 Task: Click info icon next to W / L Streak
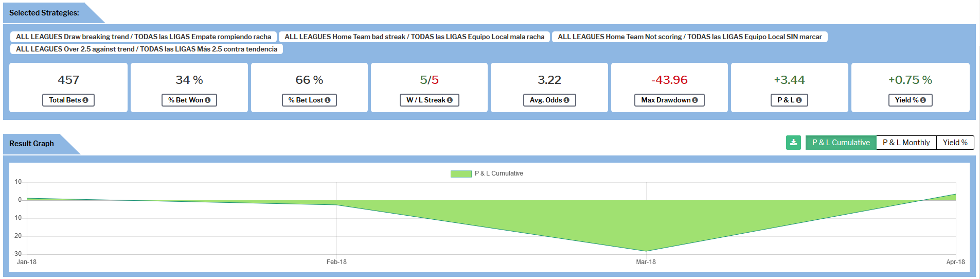pos(450,100)
